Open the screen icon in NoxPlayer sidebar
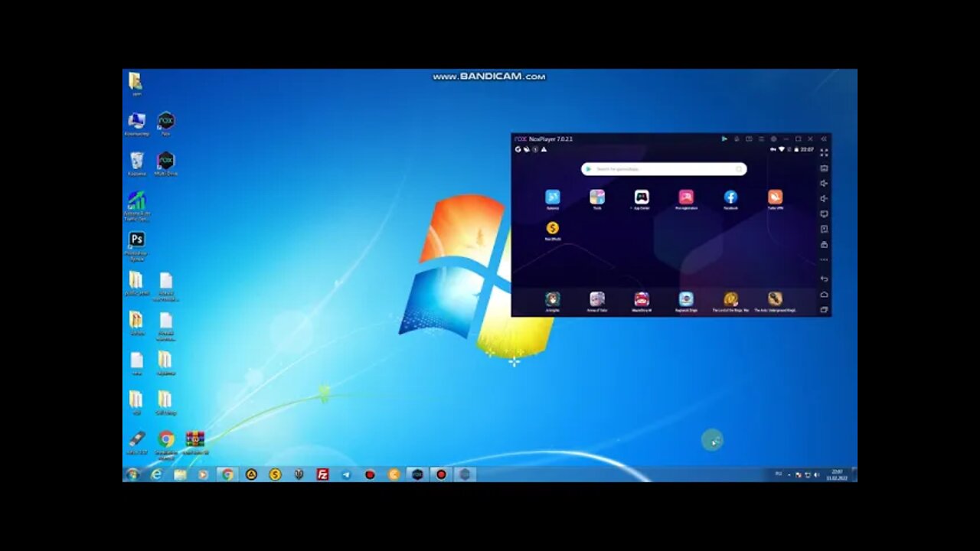 pyautogui.click(x=824, y=214)
